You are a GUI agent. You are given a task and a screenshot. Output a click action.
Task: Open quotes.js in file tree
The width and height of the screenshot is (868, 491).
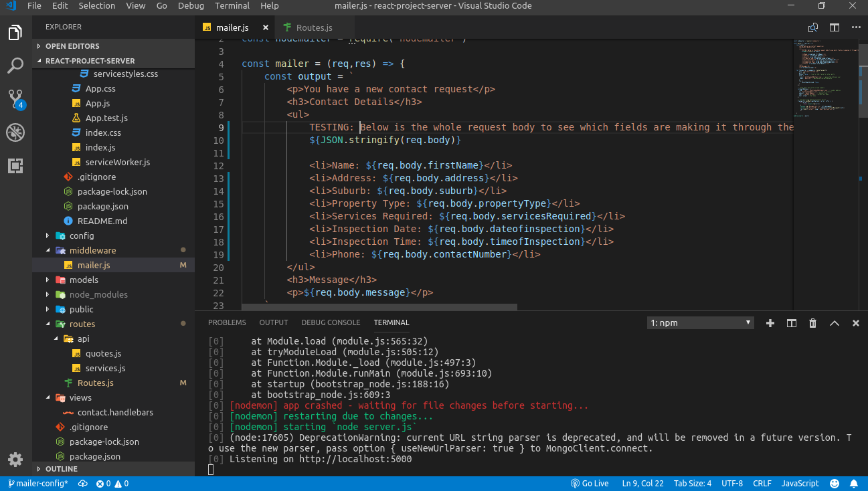(113, 353)
